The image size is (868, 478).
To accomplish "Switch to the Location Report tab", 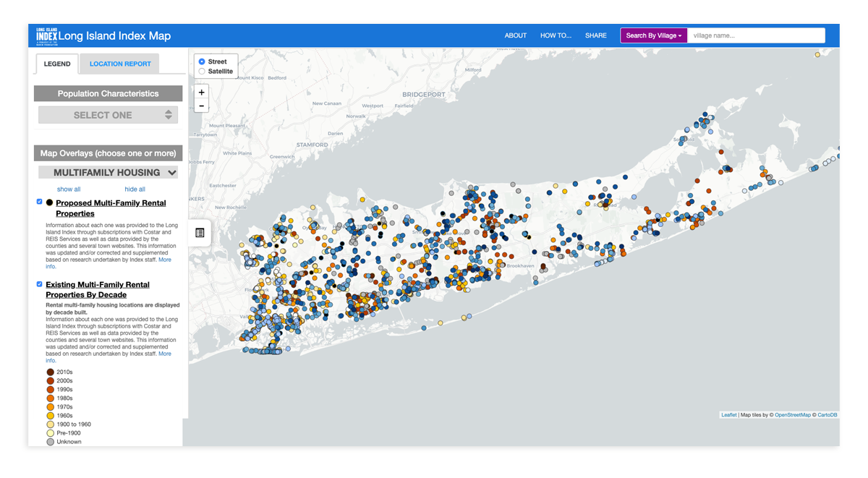I will 120,64.
